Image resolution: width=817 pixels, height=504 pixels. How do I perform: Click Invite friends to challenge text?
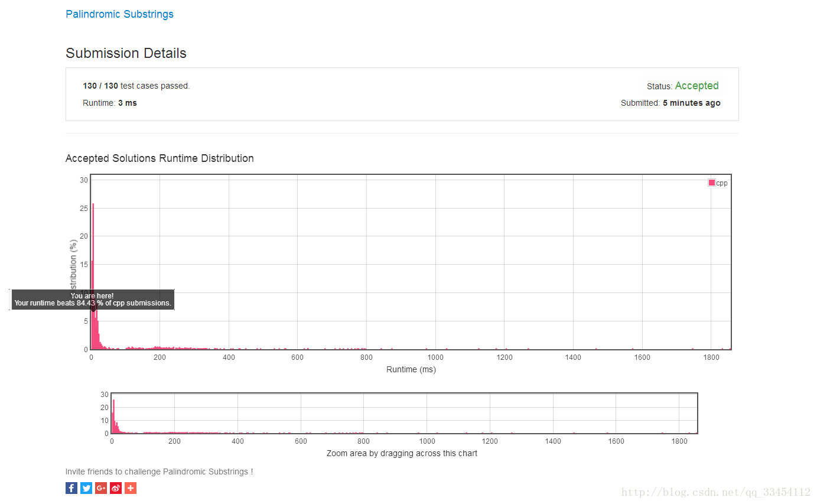coord(159,472)
